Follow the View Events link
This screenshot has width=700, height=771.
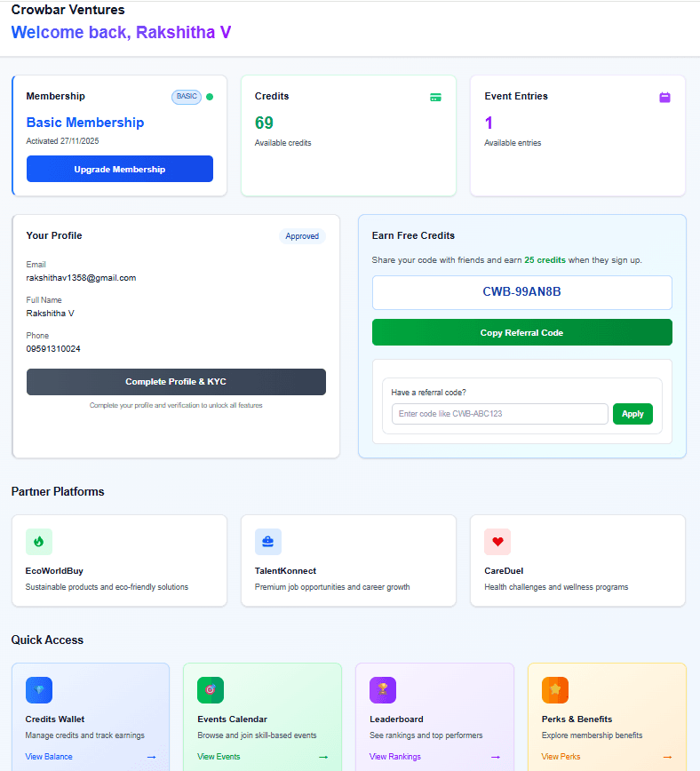[x=219, y=757]
